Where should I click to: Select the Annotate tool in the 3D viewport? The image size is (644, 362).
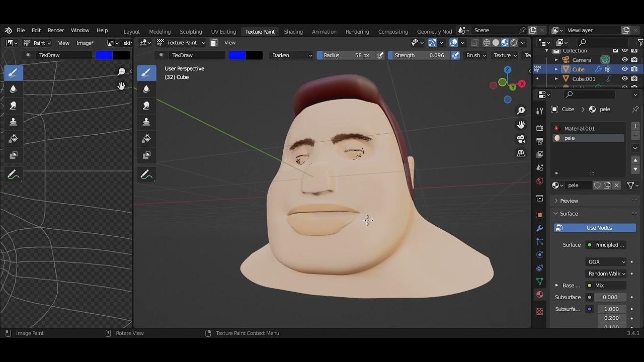tap(146, 175)
